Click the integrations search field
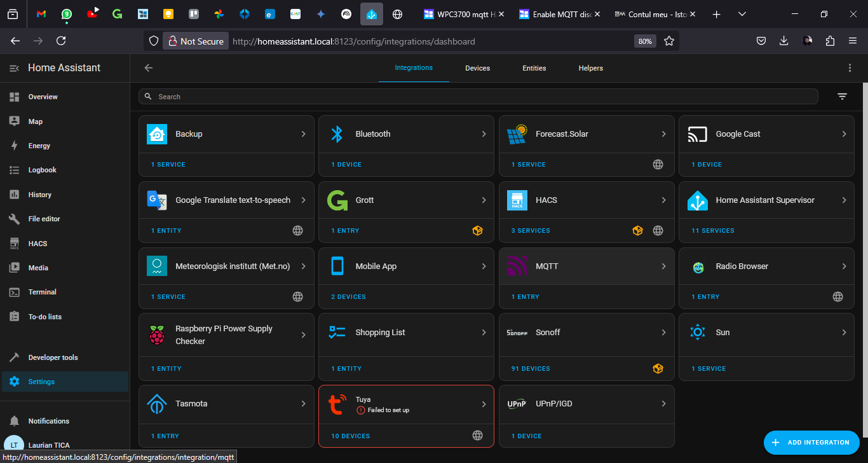This screenshot has width=868, height=463. [x=477, y=97]
